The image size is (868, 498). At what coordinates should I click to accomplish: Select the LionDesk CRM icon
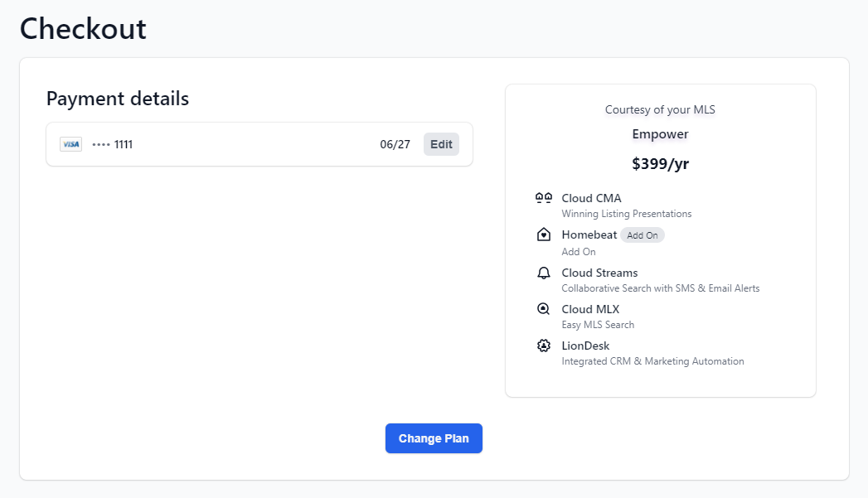(543, 345)
